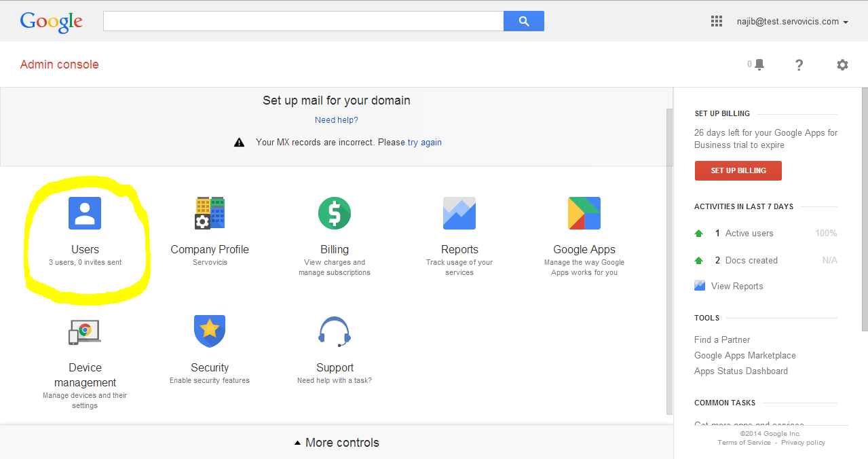Click the MX records warning triangle
Image resolution: width=868 pixels, height=459 pixels.
(239, 143)
